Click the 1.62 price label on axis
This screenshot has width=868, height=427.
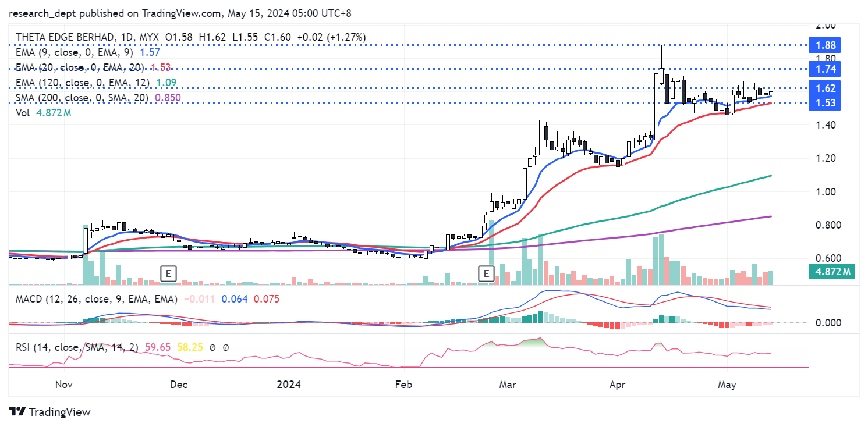(826, 88)
